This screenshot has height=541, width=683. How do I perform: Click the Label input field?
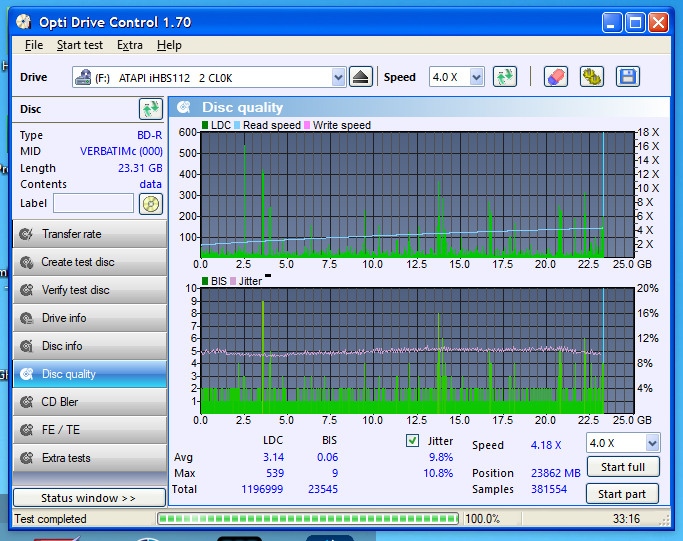(93, 203)
